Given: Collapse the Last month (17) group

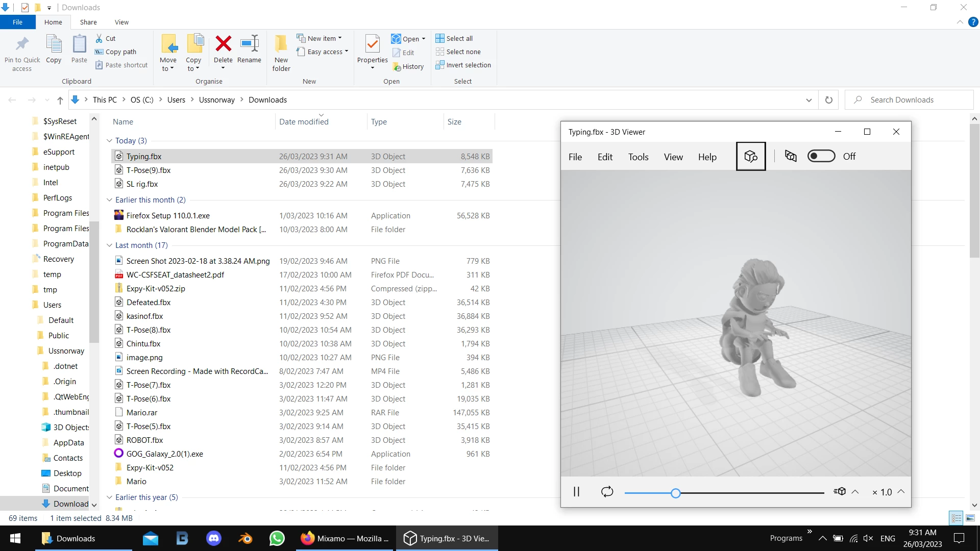Looking at the screenshot, I should [109, 245].
